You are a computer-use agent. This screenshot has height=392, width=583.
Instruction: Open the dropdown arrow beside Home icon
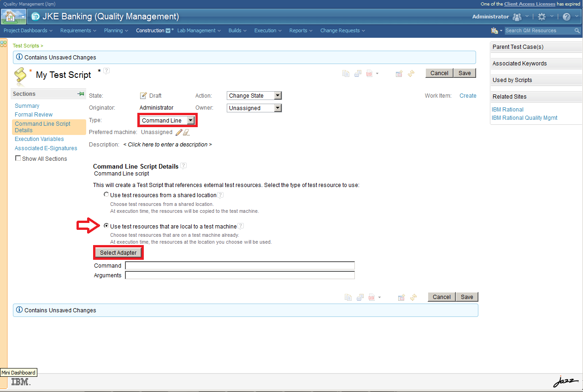click(22, 17)
